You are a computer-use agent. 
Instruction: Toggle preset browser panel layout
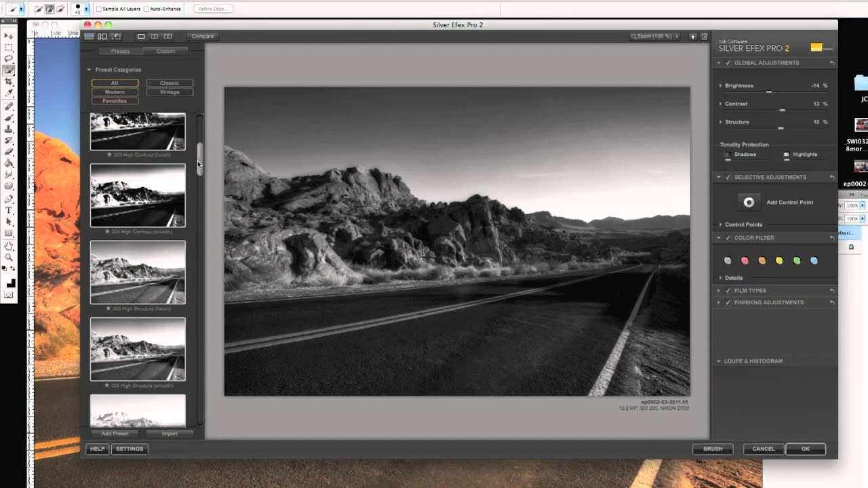click(x=102, y=37)
